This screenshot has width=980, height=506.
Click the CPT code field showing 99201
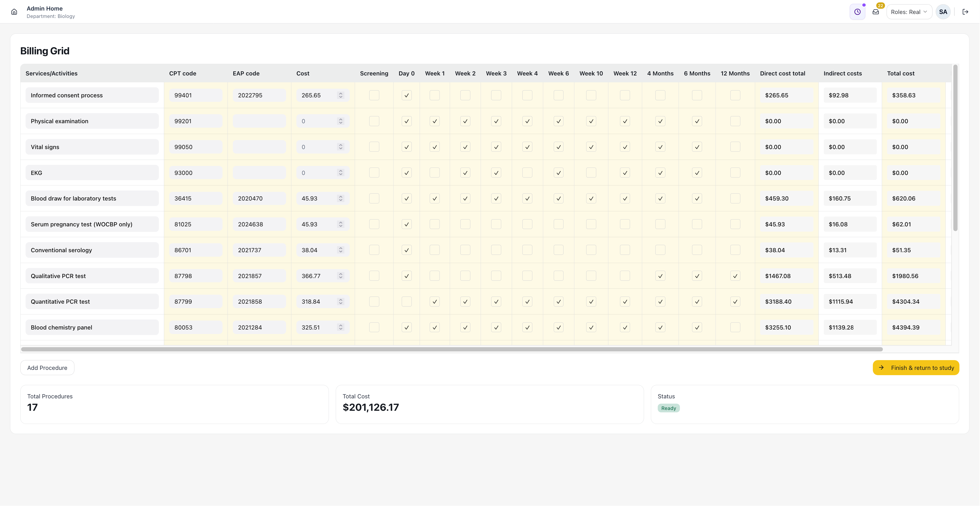pos(196,121)
